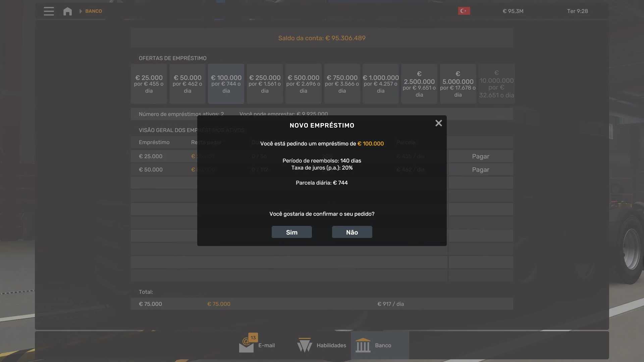Choose the € 1.000.000 loan offer
This screenshot has height=362, width=644.
(x=381, y=84)
